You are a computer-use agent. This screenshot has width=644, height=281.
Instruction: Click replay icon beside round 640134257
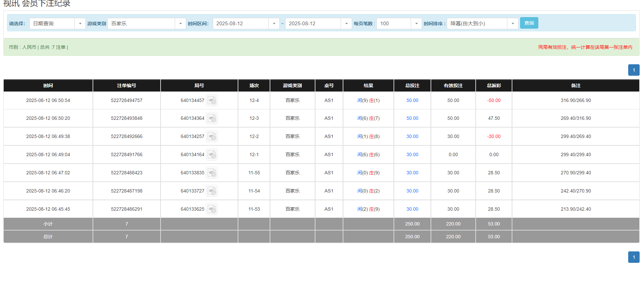pyautogui.click(x=212, y=137)
